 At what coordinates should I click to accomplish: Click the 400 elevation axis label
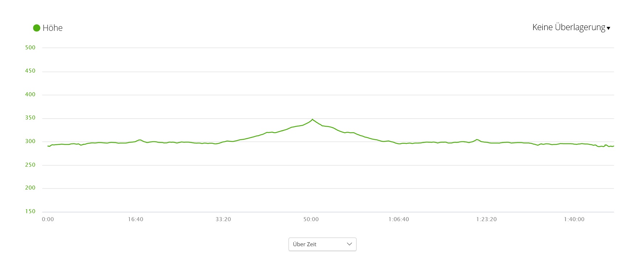(30, 94)
